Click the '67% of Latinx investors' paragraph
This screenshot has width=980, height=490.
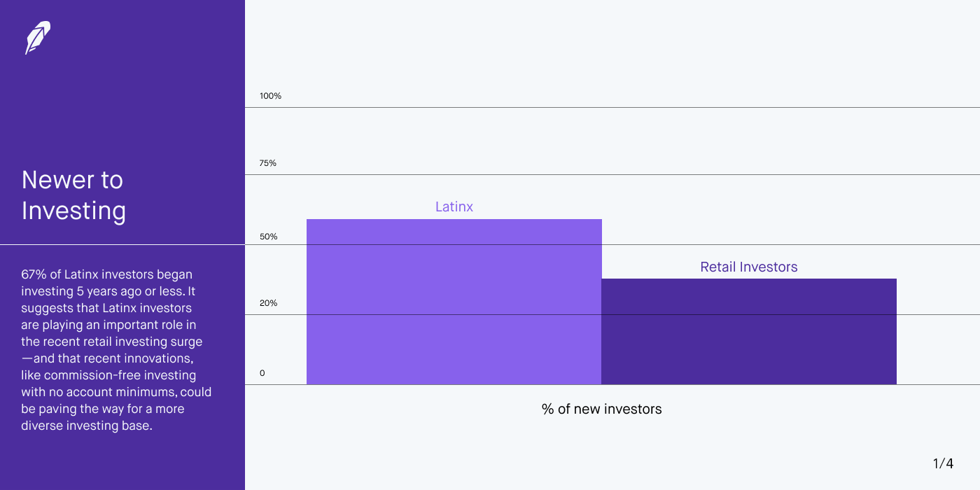click(116, 350)
